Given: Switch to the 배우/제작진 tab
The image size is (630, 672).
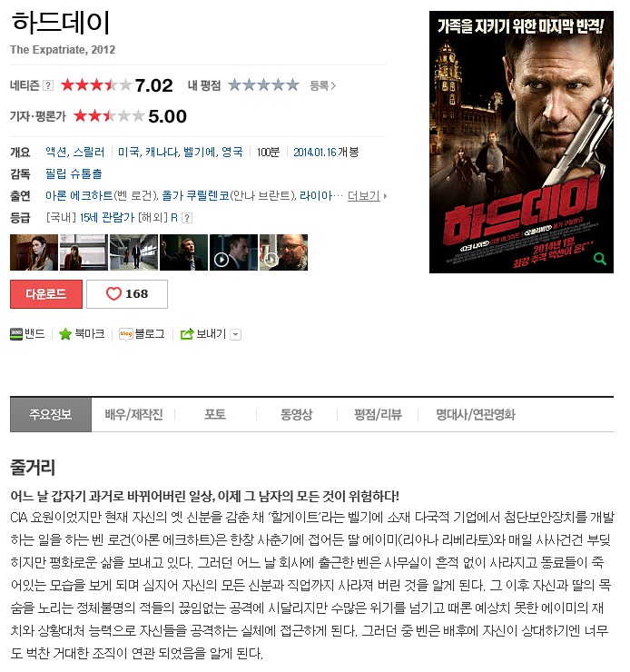Looking at the screenshot, I should point(133,414).
